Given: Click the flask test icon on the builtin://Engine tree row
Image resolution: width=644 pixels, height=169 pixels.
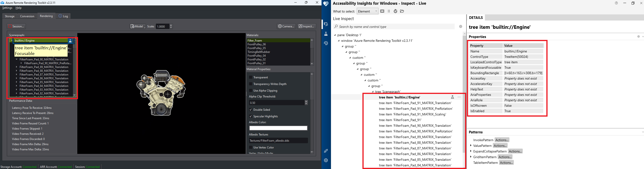Looking at the screenshot, I should (452, 97).
